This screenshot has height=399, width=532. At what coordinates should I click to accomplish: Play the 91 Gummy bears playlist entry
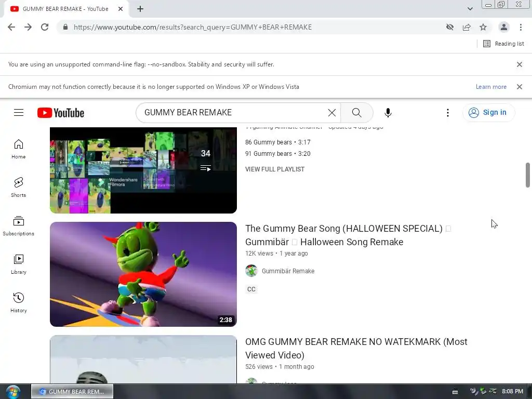[278, 154]
